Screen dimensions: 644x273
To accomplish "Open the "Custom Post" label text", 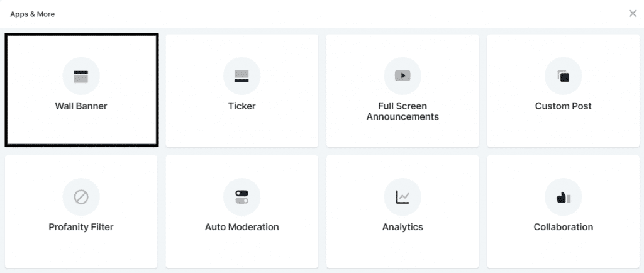I will coord(563,106).
